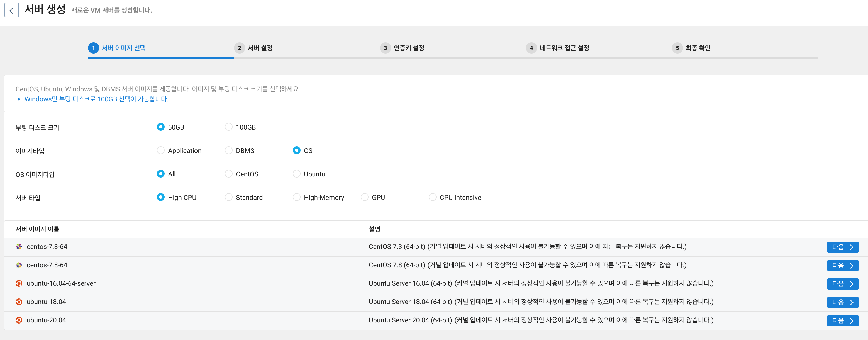Click the Ubuntu icon for ubuntu-18.04

[19, 302]
